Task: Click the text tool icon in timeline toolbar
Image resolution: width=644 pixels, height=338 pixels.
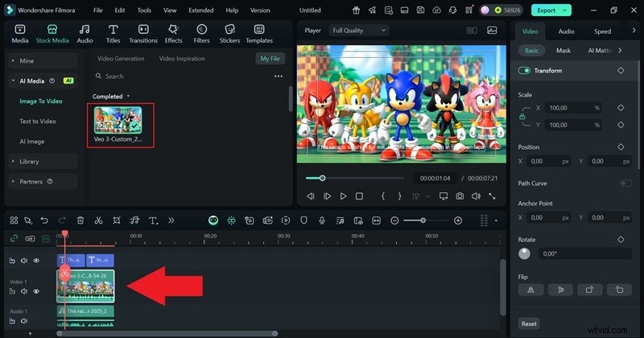Action: coord(153,221)
